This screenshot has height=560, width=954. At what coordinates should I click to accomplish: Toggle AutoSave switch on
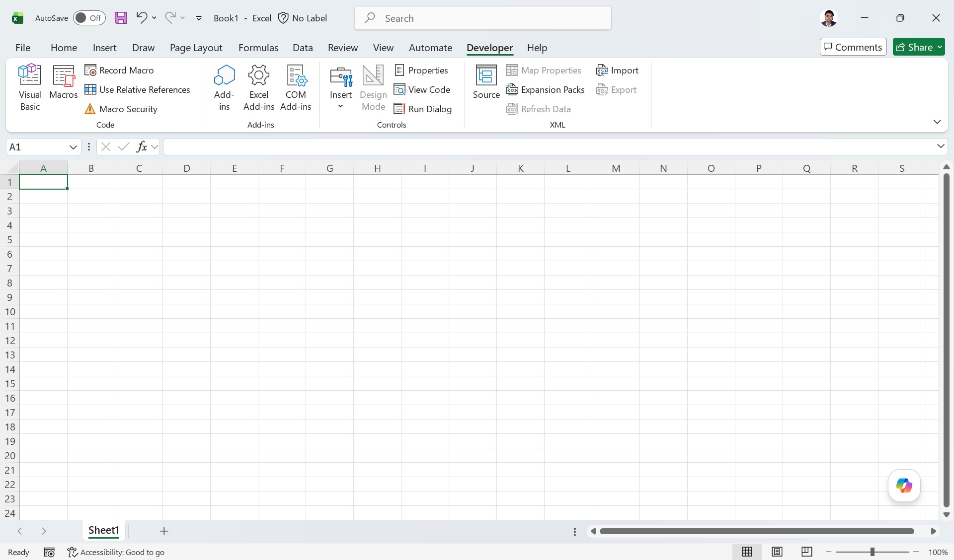click(x=89, y=18)
